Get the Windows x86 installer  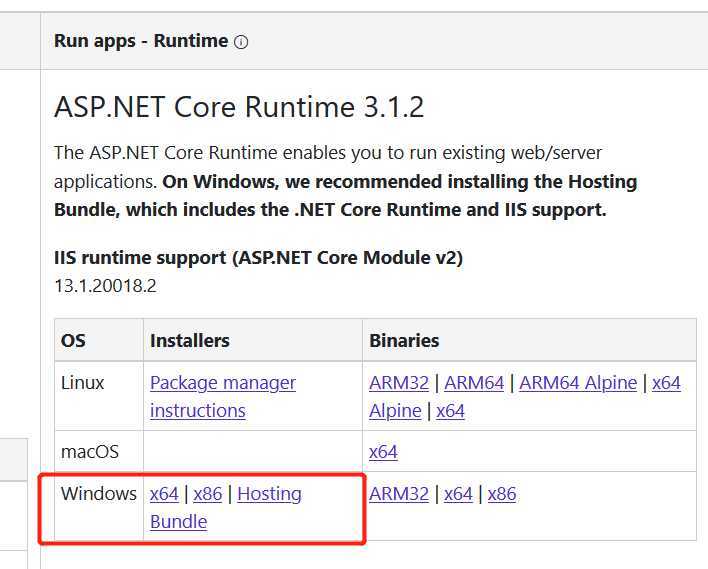click(x=208, y=494)
